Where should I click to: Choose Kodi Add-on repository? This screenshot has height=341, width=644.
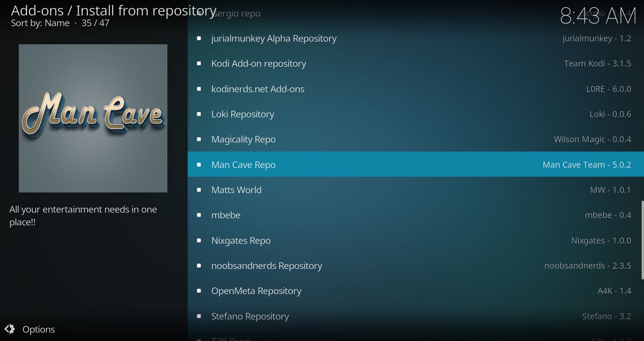pyautogui.click(x=259, y=63)
